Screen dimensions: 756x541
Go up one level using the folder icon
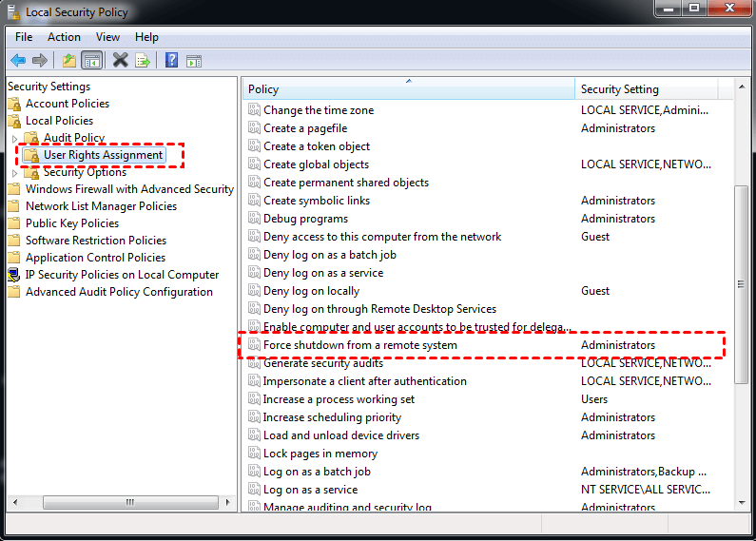pos(69,61)
